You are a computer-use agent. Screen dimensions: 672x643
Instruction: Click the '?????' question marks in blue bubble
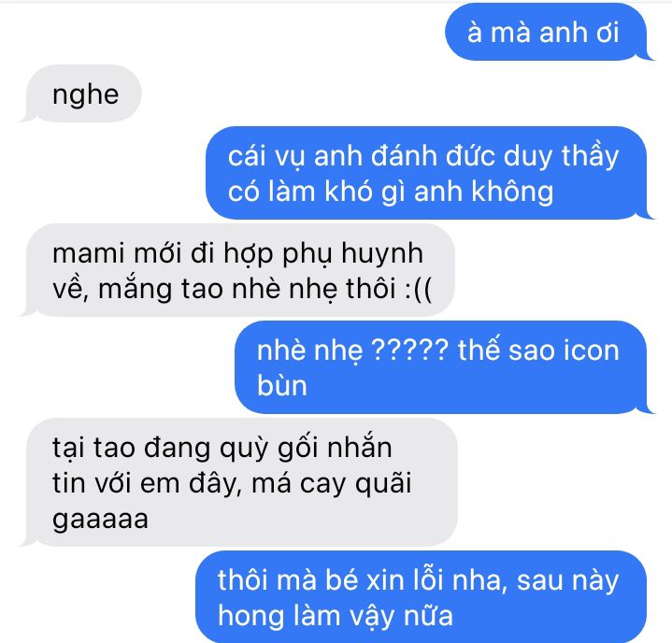point(410,350)
